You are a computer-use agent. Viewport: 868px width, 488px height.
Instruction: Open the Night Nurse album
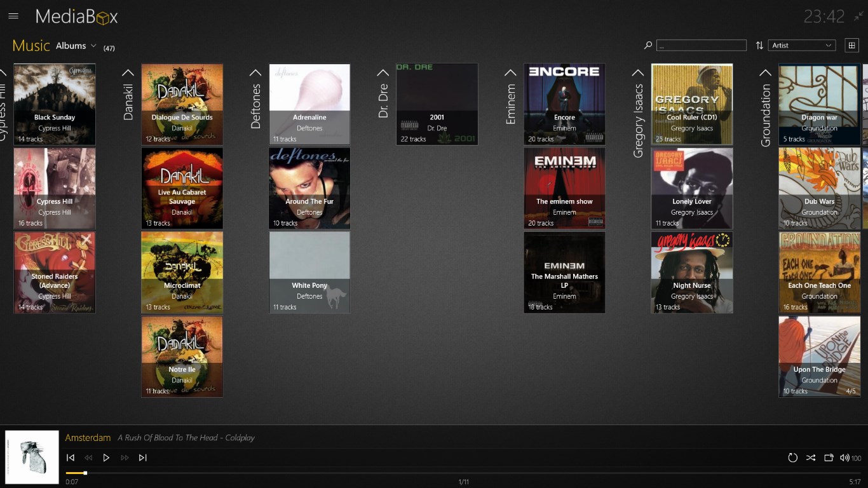tap(692, 272)
